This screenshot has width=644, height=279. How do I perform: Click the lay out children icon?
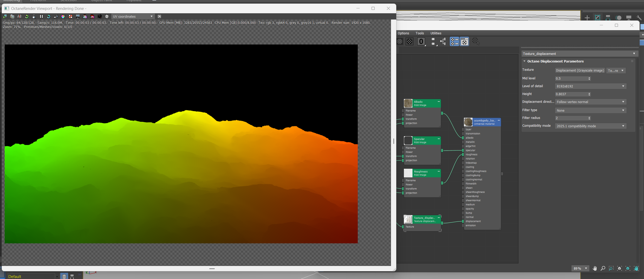click(443, 41)
